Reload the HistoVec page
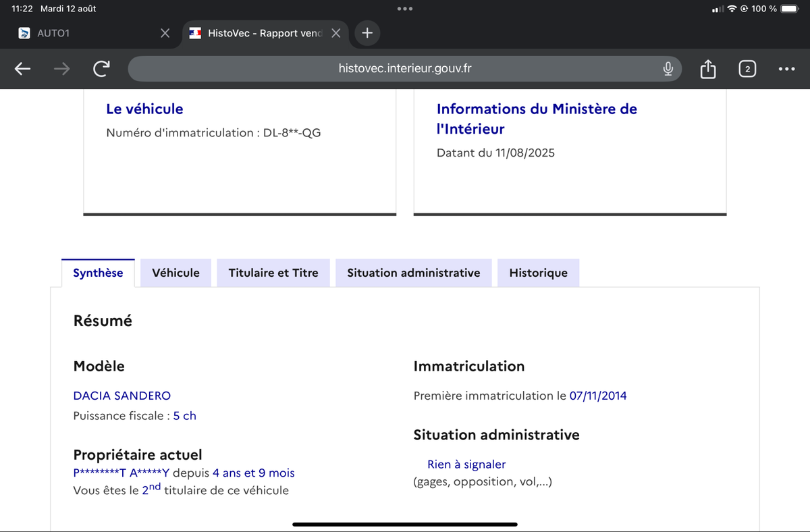 tap(101, 69)
